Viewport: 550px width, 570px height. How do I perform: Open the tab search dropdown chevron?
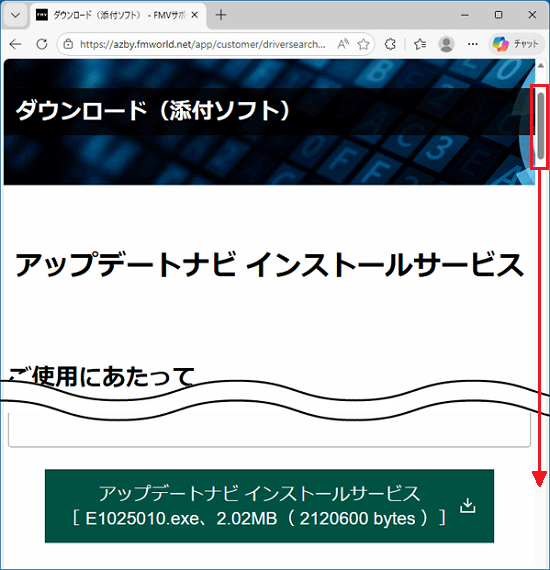tap(15, 15)
